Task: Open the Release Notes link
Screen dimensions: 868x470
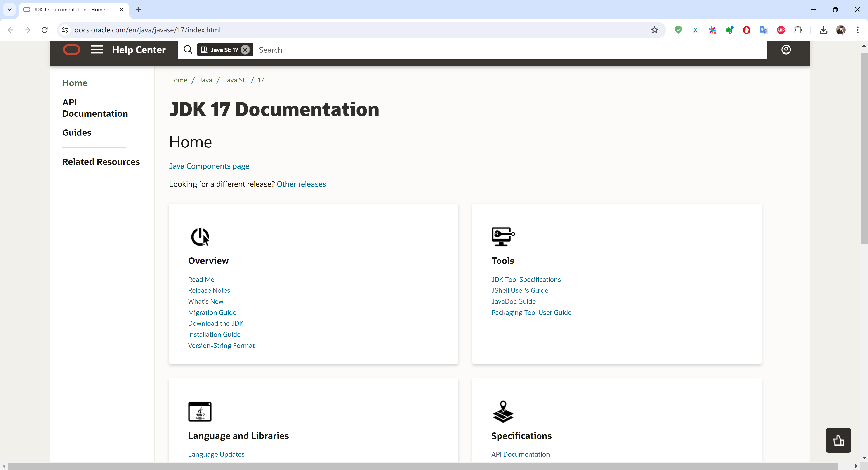Action: 209,290
